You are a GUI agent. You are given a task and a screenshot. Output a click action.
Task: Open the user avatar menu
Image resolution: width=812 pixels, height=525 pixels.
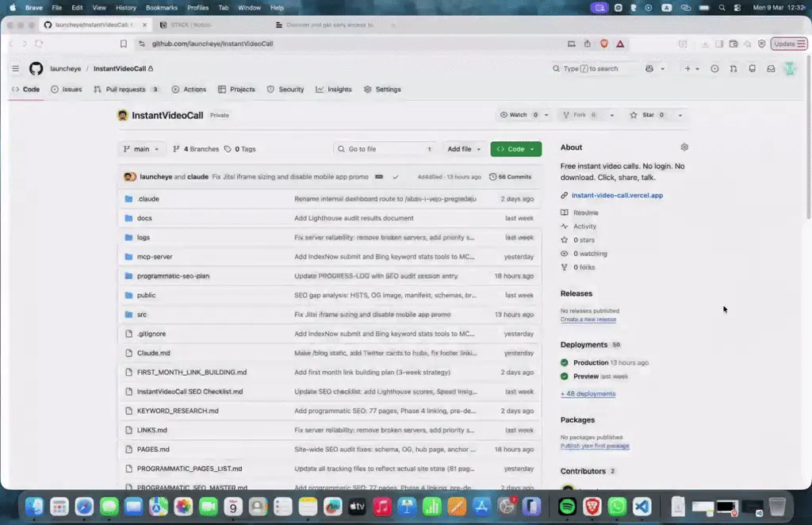[x=790, y=68]
